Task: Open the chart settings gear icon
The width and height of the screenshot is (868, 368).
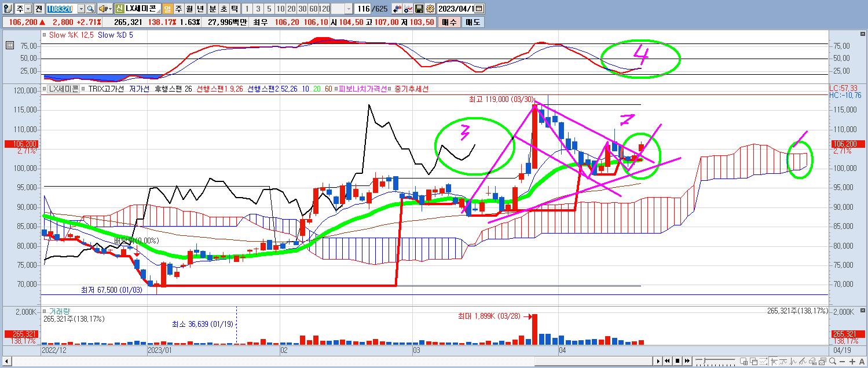Action: (x=430, y=9)
